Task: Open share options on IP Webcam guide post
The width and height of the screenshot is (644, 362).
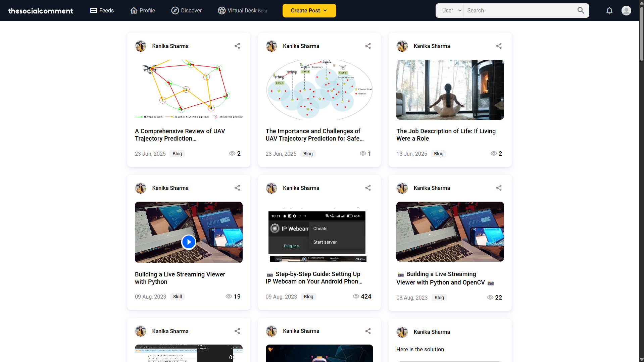Action: click(368, 188)
